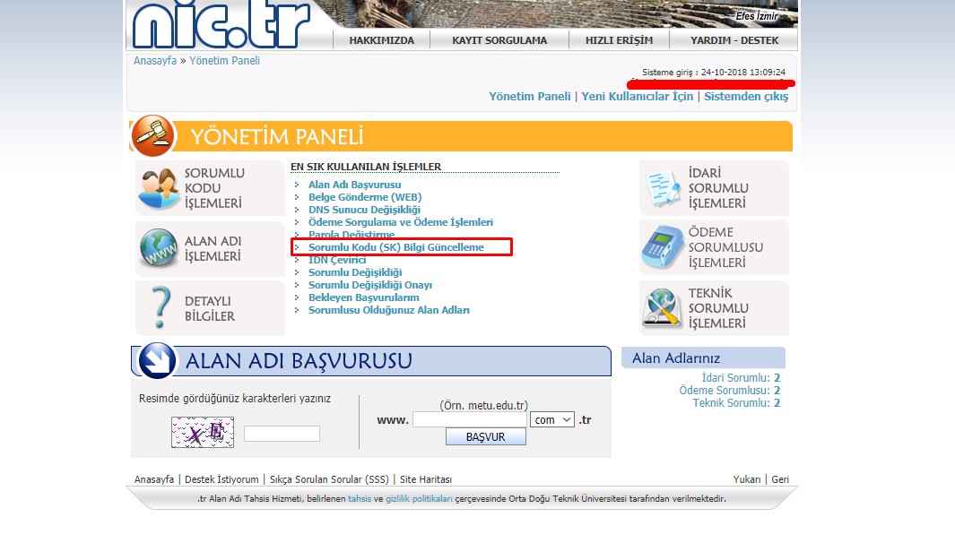Click the Sistemden çıkış logout link
The image size is (955, 560).
pos(745,97)
